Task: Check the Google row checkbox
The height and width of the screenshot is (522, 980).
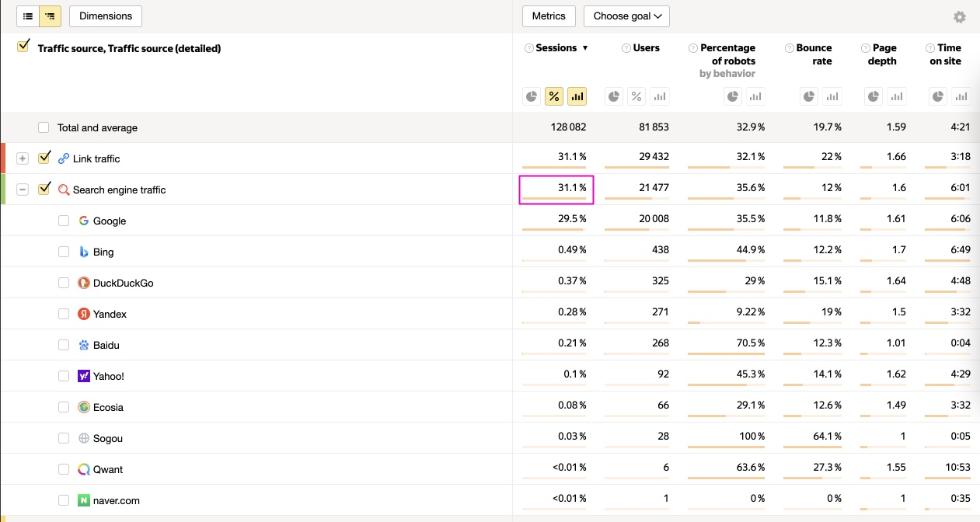Action: coord(64,221)
